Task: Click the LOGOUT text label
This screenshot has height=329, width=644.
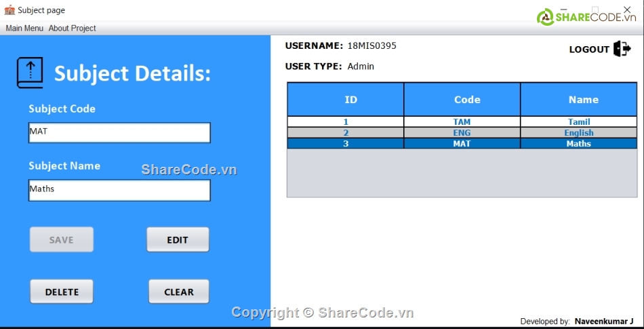Action: coord(589,50)
